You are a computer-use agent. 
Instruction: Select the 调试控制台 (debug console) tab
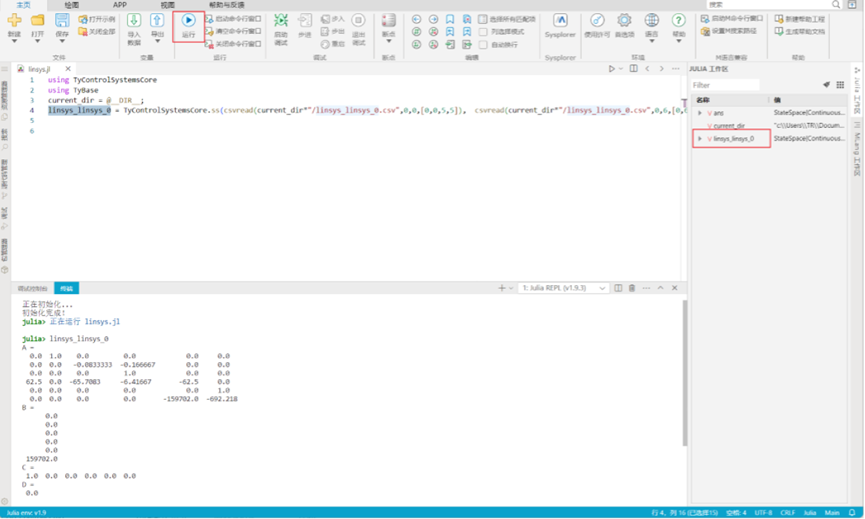33,288
